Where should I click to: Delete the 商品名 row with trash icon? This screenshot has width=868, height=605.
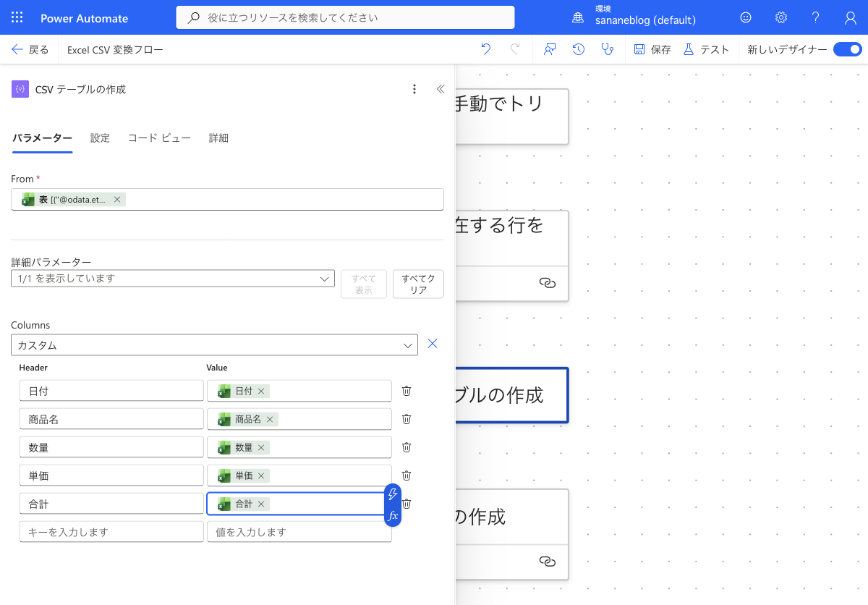[407, 419]
